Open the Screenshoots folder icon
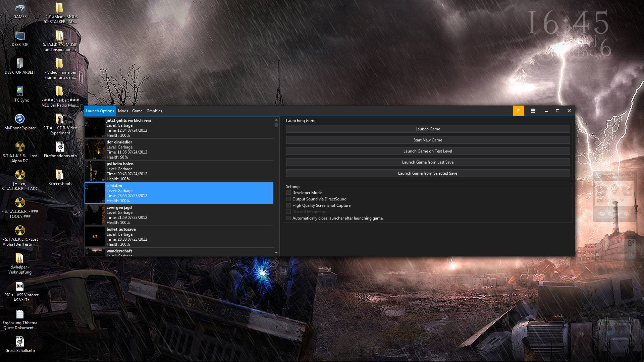The height and width of the screenshot is (362, 644). tap(60, 175)
